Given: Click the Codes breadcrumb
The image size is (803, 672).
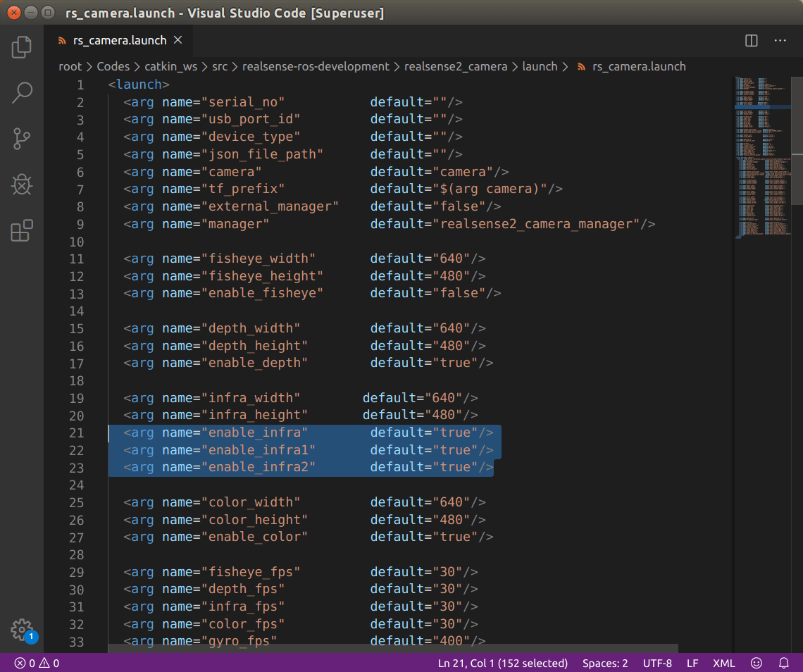Looking at the screenshot, I should pyautogui.click(x=113, y=67).
